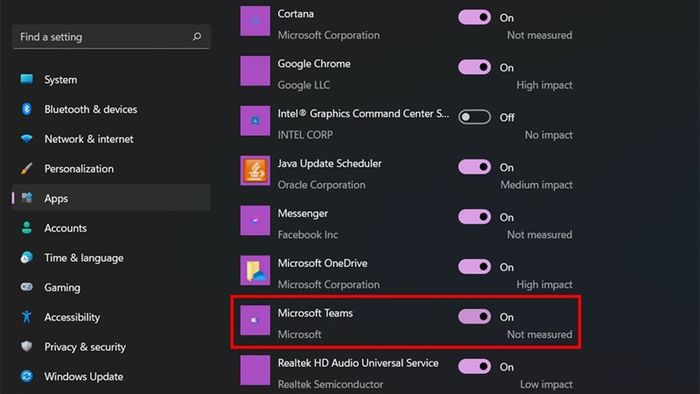Turn off Microsoft Teams startup toggle
Viewport: 700px width, 394px height.
pyautogui.click(x=474, y=316)
